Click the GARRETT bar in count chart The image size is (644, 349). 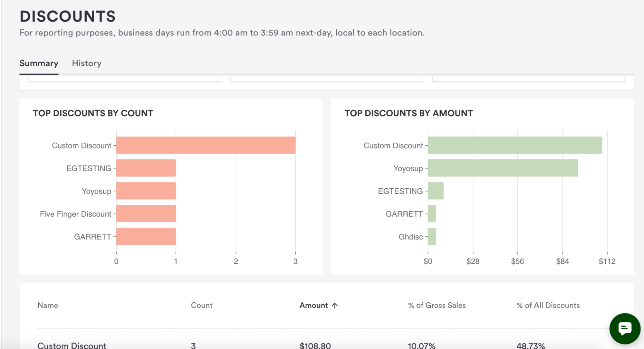146,237
